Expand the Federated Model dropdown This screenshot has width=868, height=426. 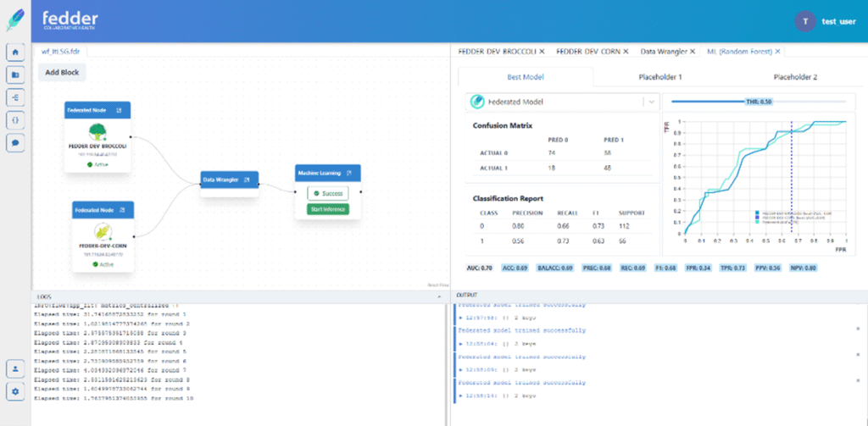650,102
